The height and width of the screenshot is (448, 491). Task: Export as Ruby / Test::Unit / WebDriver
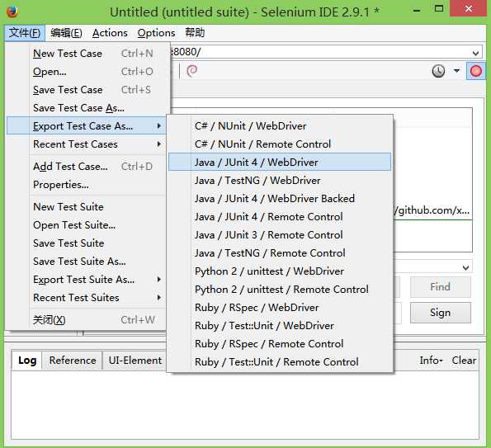(x=280, y=326)
